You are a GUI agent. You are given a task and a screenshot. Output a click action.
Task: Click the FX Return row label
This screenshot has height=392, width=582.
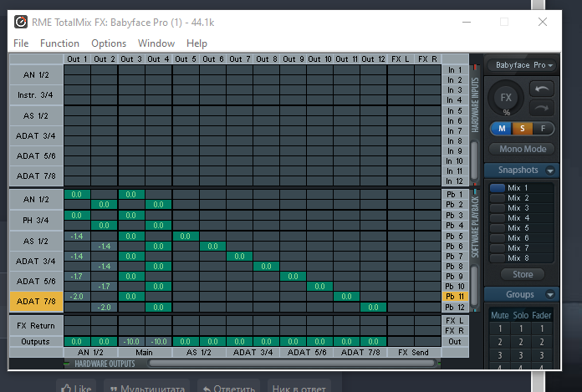coord(36,326)
